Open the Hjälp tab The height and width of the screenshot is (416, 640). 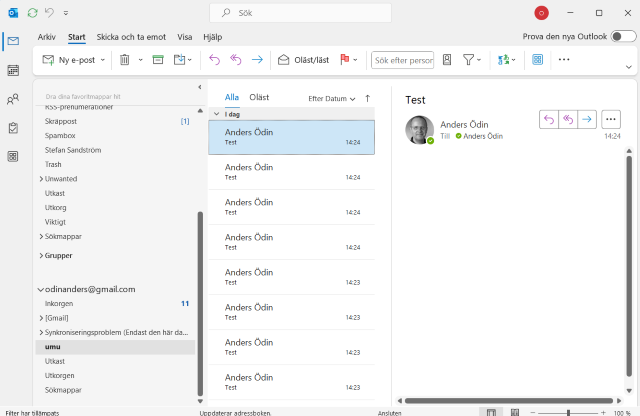[213, 37]
